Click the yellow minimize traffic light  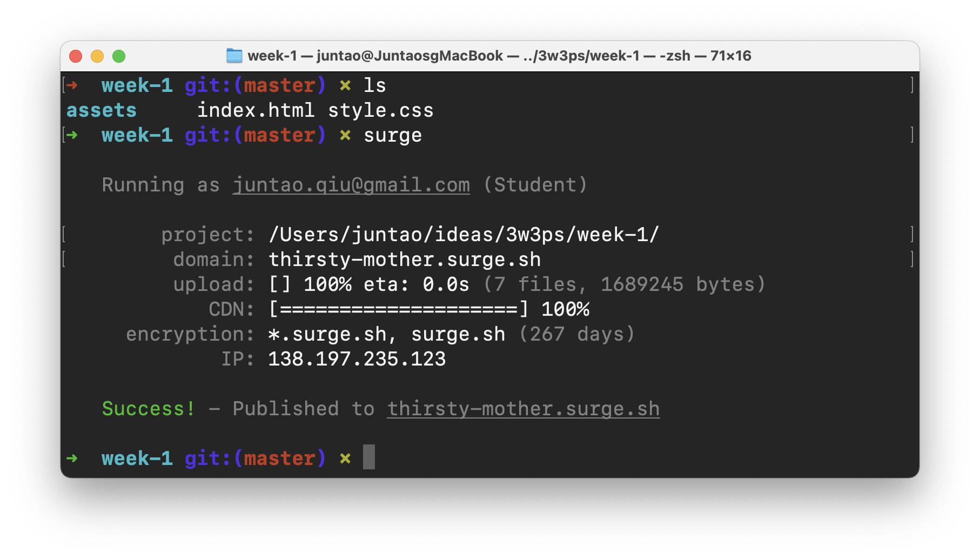tap(97, 56)
